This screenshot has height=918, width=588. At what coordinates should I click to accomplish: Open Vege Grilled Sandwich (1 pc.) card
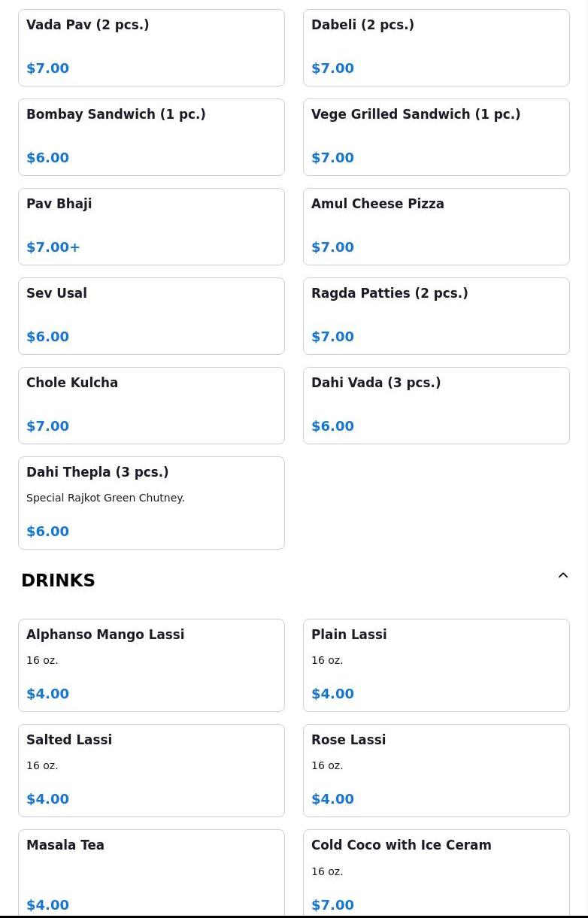[x=436, y=137]
